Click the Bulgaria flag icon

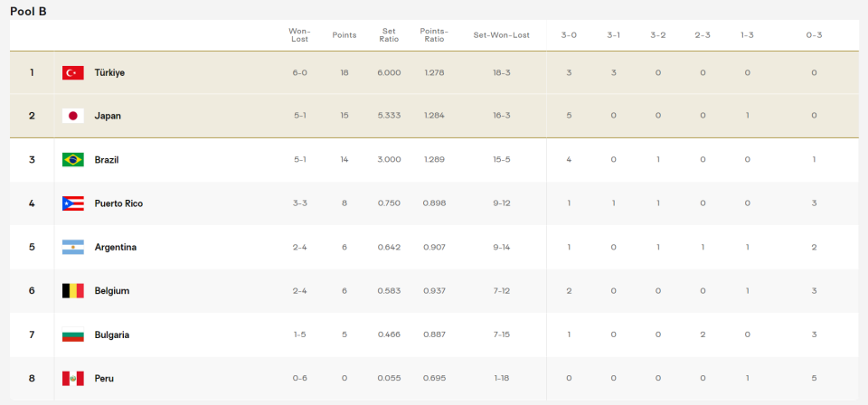[73, 334]
